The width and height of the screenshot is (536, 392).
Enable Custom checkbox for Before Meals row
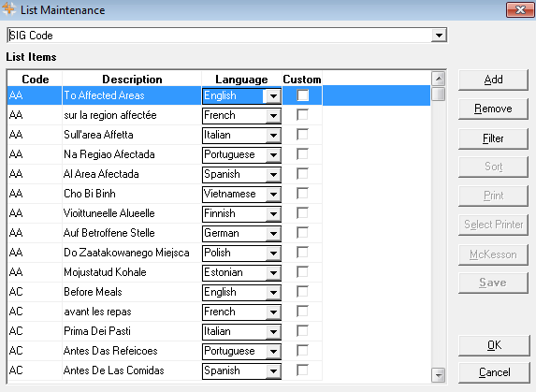[302, 292]
